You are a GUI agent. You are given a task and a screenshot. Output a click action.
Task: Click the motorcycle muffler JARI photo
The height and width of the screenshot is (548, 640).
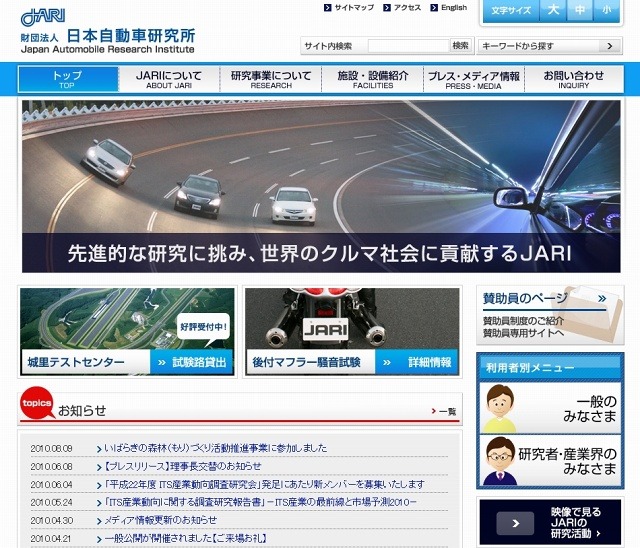click(x=352, y=319)
